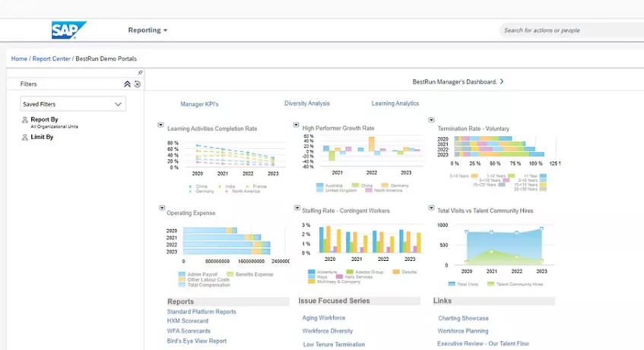Go to Report Center breadcrumb
Viewport: 644px width, 350px height.
[51, 59]
